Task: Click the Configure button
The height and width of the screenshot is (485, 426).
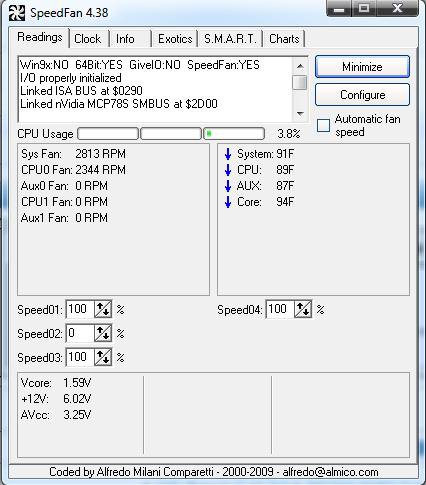Action: pyautogui.click(x=362, y=95)
